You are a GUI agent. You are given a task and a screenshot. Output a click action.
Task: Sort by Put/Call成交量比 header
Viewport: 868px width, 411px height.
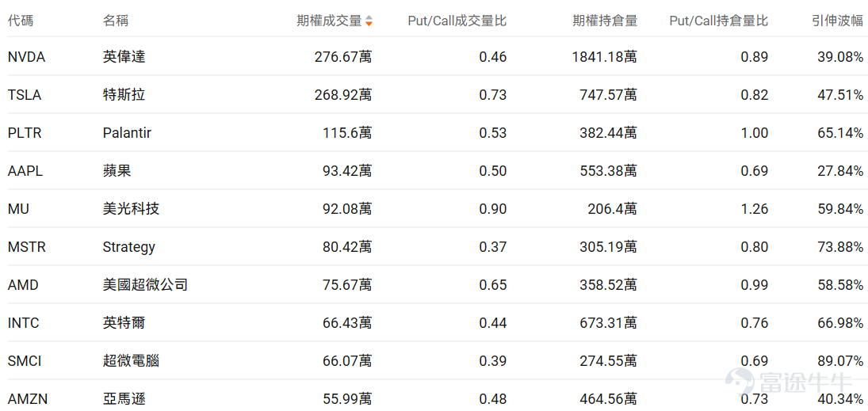click(x=457, y=21)
